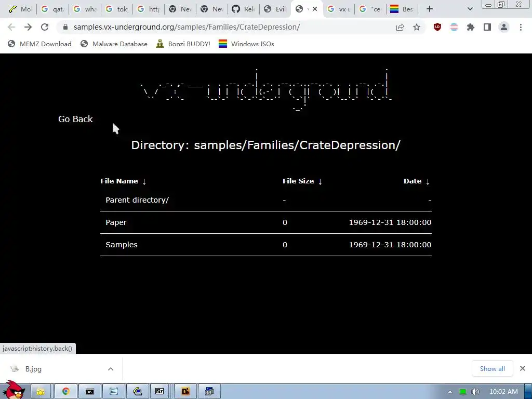Switch to the 'wha' Google tab
The height and width of the screenshot is (399, 532).
[85, 9]
